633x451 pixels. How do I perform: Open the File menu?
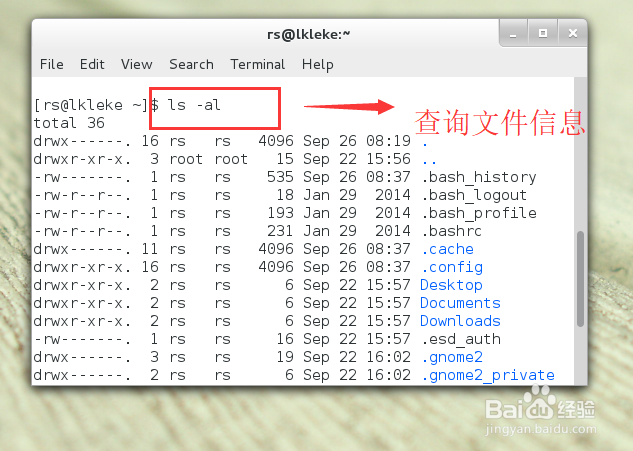[52, 64]
